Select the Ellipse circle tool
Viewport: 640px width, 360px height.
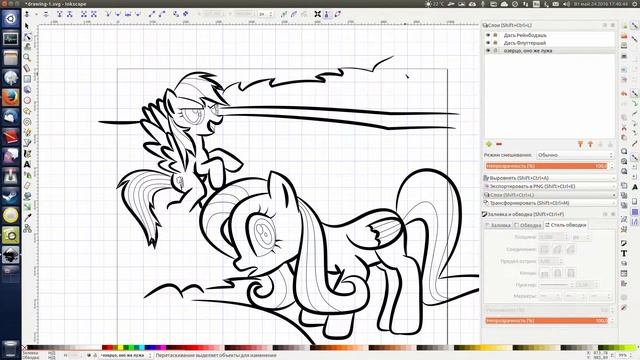tap(27, 100)
